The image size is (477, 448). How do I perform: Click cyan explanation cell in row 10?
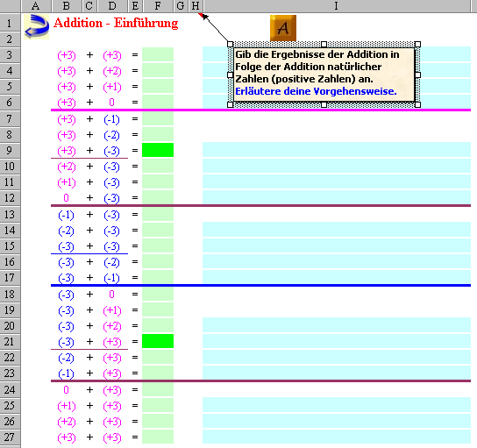pyautogui.click(x=337, y=166)
